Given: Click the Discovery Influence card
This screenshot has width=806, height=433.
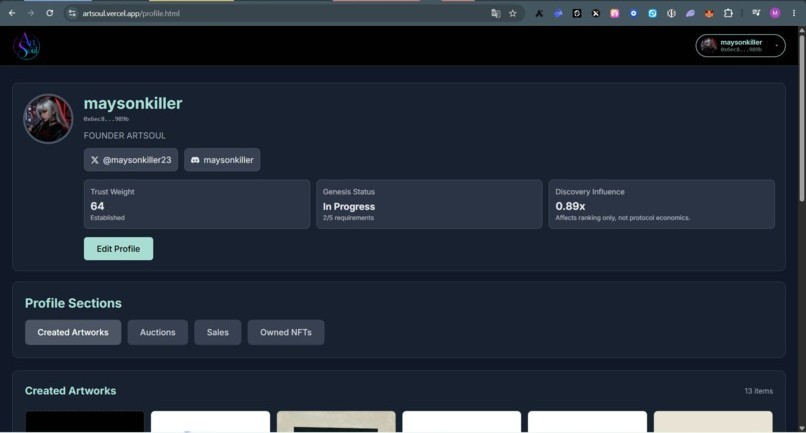Looking at the screenshot, I should coord(662,204).
